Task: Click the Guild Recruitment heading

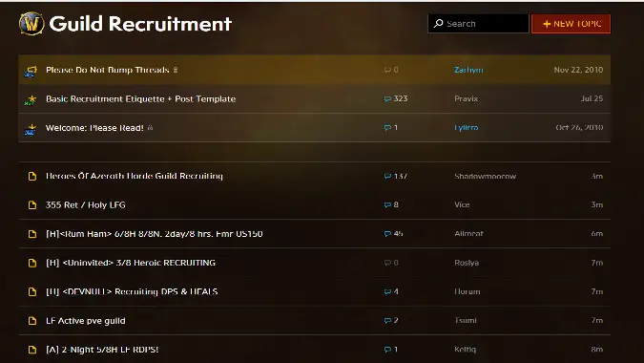Action: [x=140, y=24]
